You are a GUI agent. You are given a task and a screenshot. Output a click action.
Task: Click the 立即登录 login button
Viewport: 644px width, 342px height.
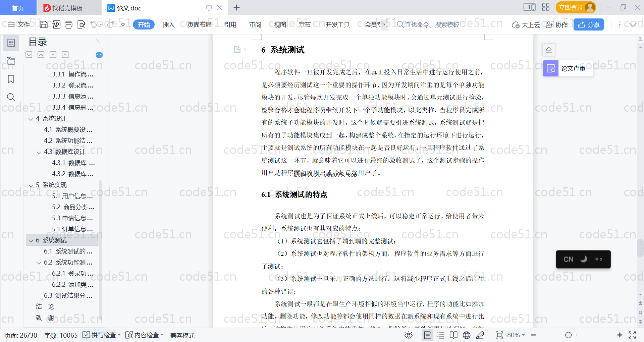click(576, 7)
